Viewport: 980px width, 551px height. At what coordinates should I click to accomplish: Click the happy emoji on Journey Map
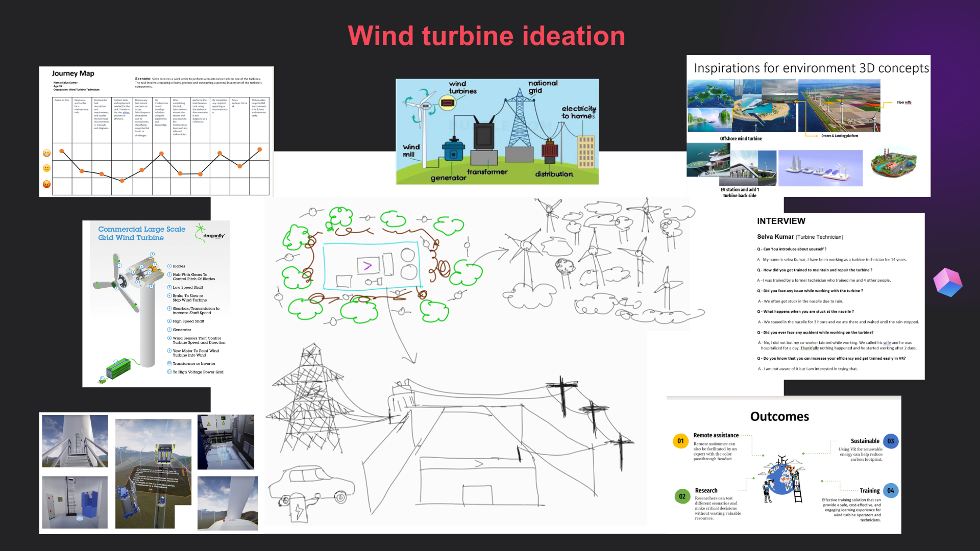click(46, 153)
